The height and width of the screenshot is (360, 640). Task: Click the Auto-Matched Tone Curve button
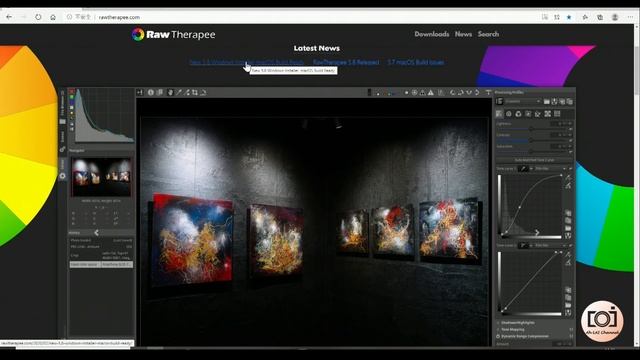pos(534,160)
